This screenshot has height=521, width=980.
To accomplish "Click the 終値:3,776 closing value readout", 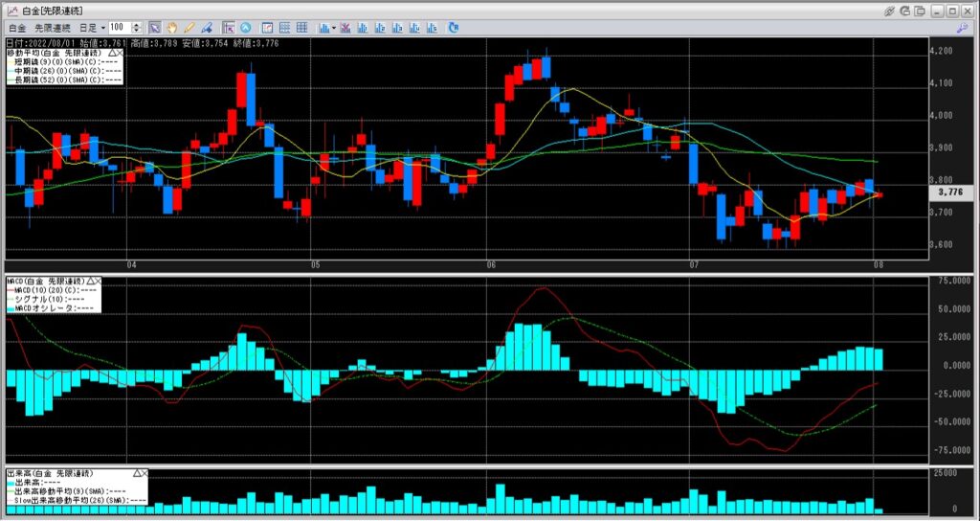I will pos(256,43).
